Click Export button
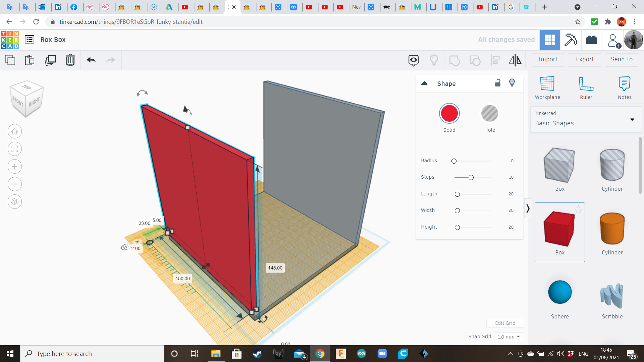 click(x=585, y=59)
